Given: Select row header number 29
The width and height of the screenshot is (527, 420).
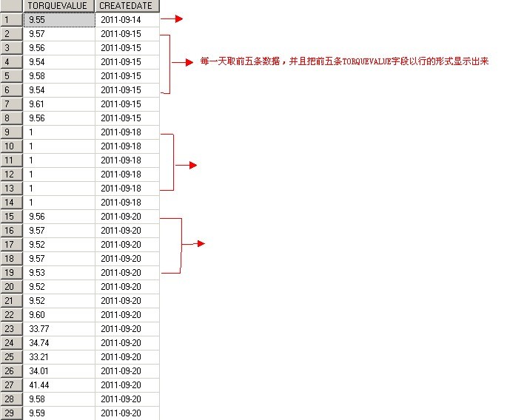Looking at the screenshot, I should click(11, 413).
